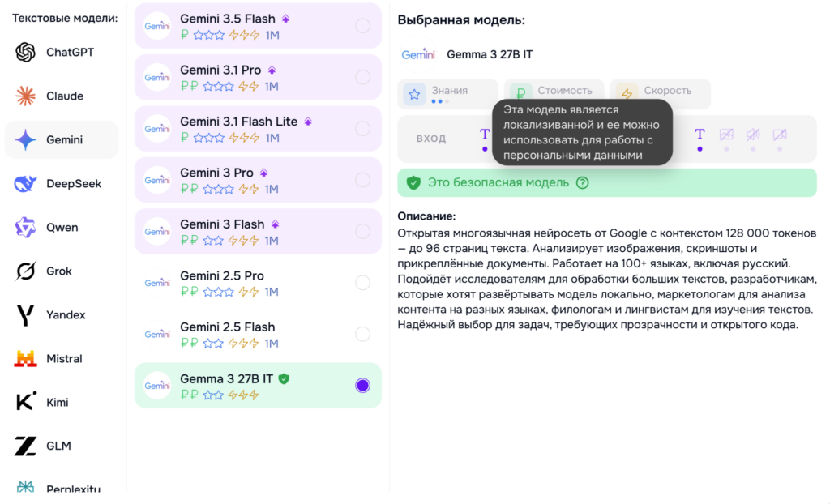Open the Mistral model family

[x=62, y=358]
